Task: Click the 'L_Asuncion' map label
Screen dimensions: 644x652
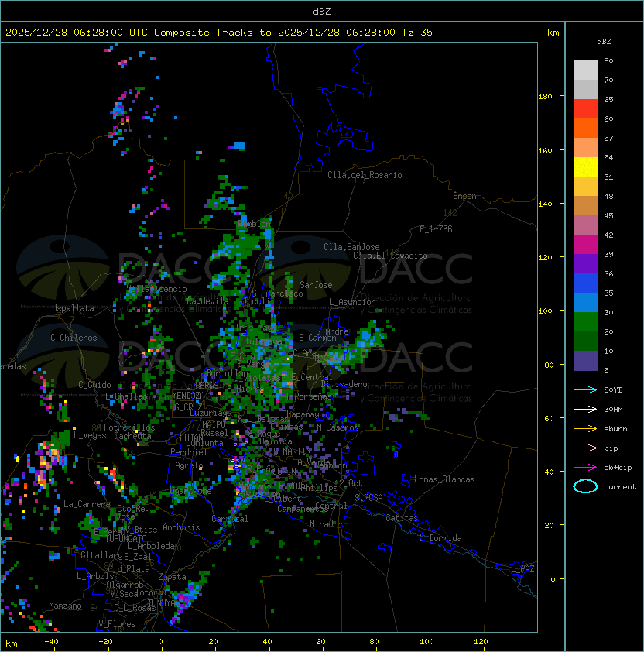Action: [352, 302]
